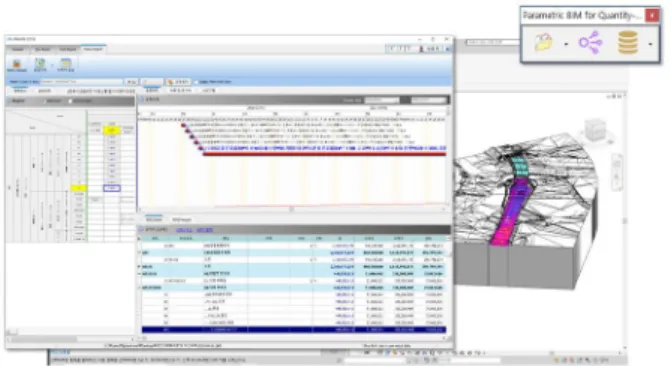Close the Parametric BIM for Quantity toolbar

(x=652, y=15)
